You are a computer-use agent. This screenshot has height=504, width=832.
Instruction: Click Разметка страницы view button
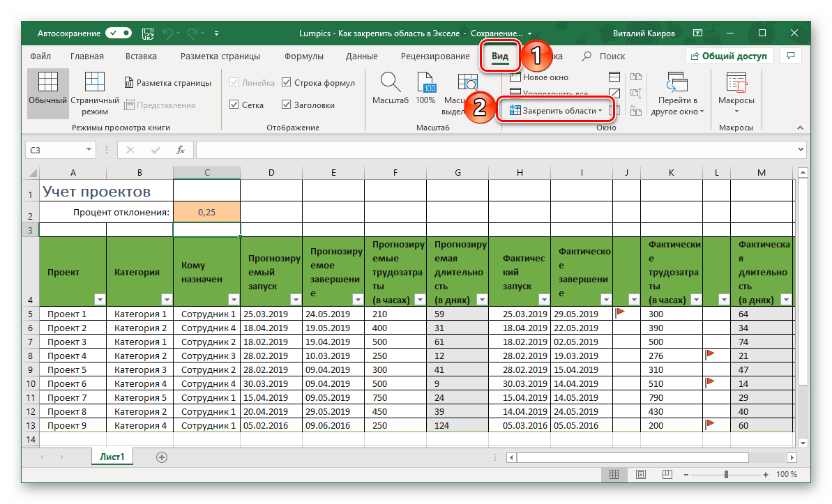[x=167, y=83]
